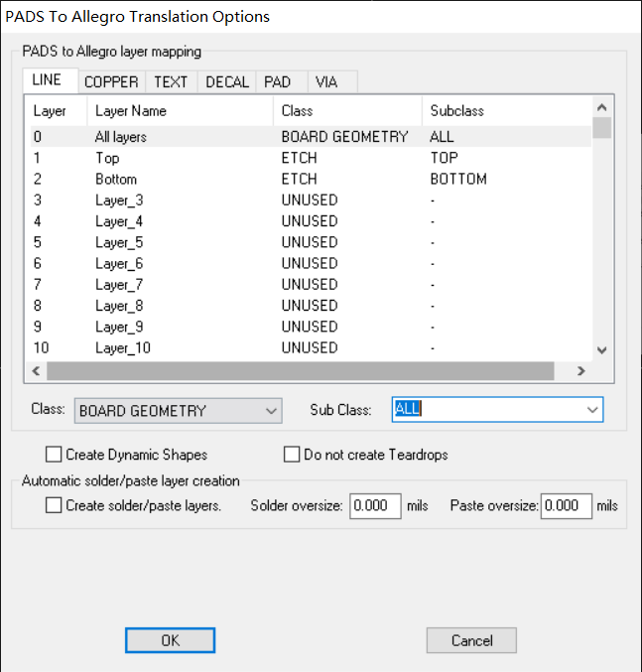Open the Class dropdown showing BOARD GEOMETRY

pos(179,411)
